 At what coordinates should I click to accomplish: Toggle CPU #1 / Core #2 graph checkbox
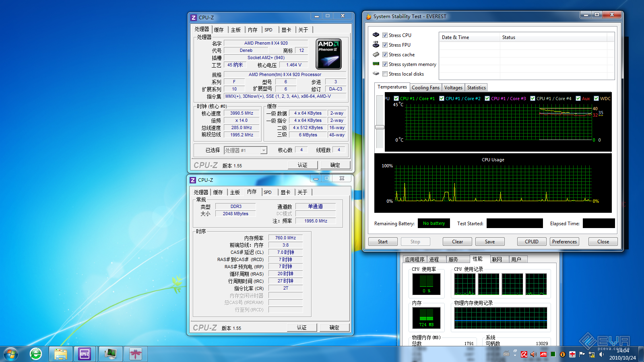click(x=442, y=99)
